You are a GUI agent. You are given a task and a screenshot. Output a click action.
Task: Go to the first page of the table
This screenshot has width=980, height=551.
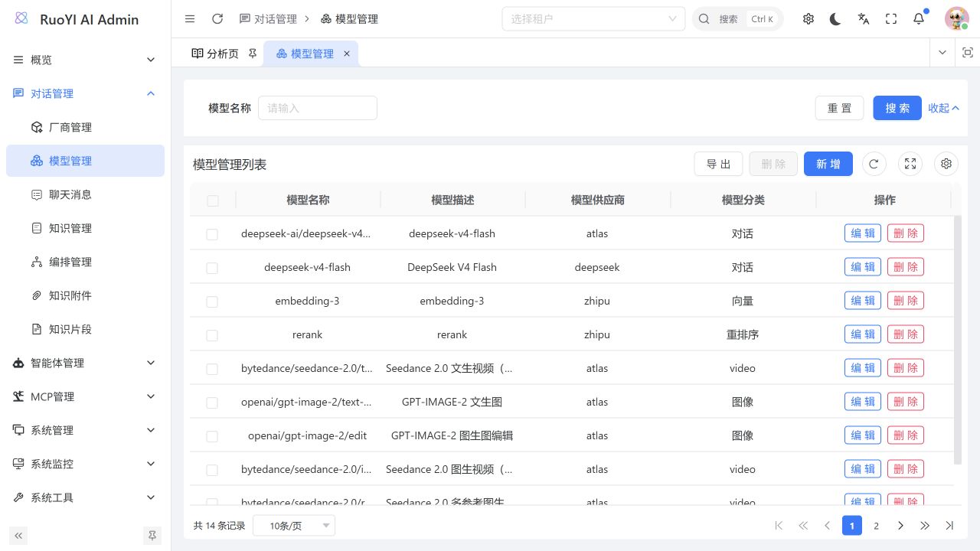coord(779,526)
